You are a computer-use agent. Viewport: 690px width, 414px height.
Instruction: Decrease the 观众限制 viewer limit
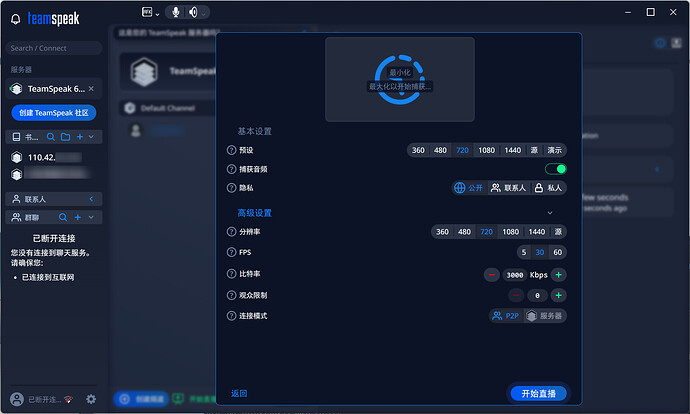click(516, 295)
